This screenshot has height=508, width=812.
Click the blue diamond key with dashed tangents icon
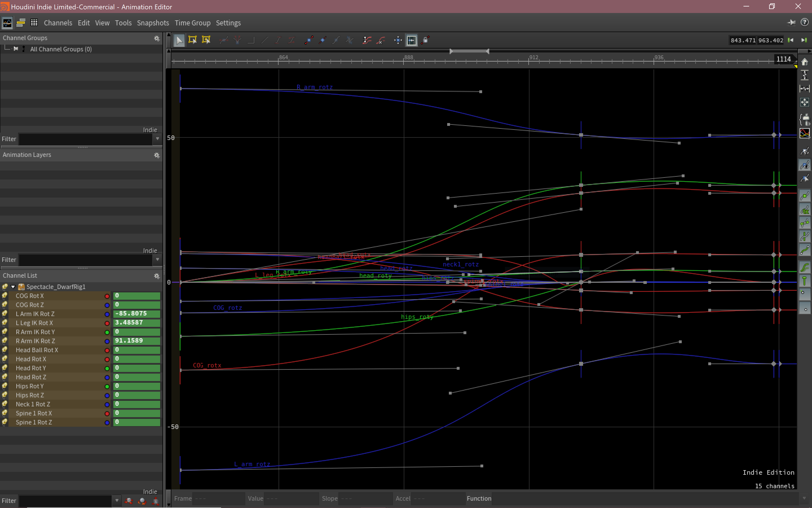(323, 40)
